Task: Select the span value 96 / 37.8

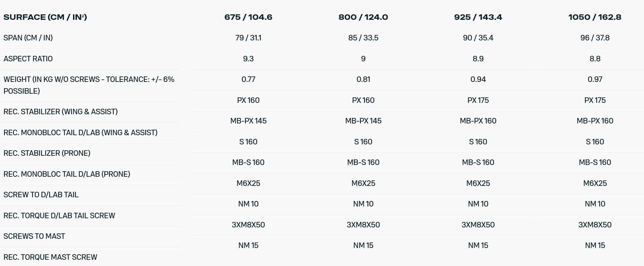Action: [x=594, y=38]
